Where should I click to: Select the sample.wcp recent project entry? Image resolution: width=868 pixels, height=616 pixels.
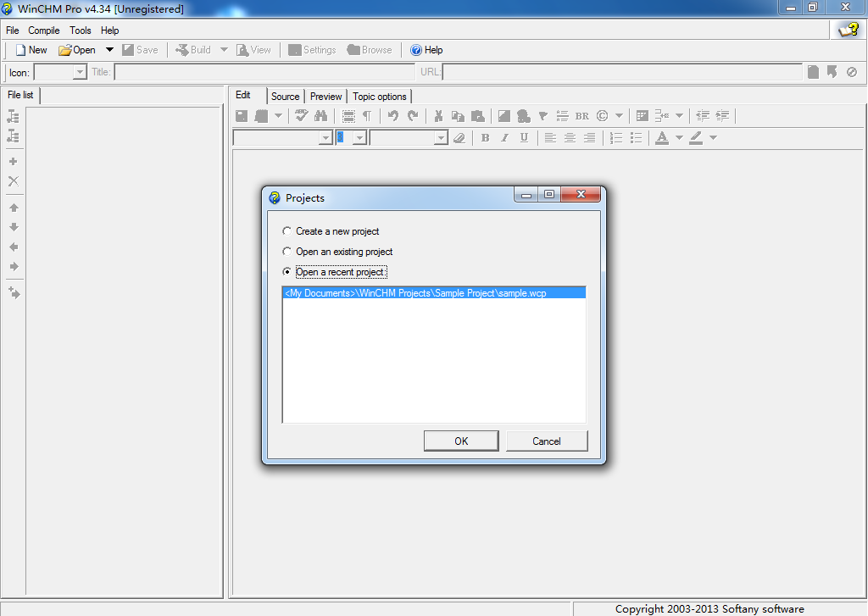(434, 293)
